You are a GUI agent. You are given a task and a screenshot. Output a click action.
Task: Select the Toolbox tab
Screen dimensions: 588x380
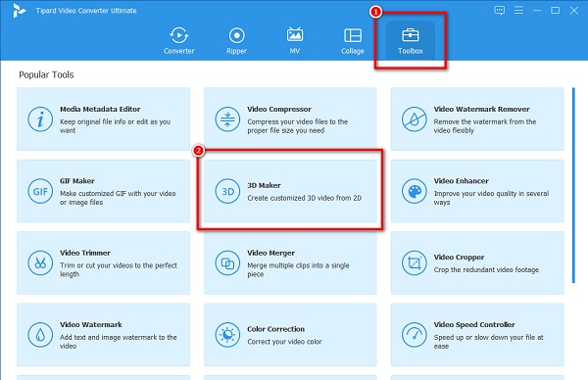pyautogui.click(x=411, y=40)
